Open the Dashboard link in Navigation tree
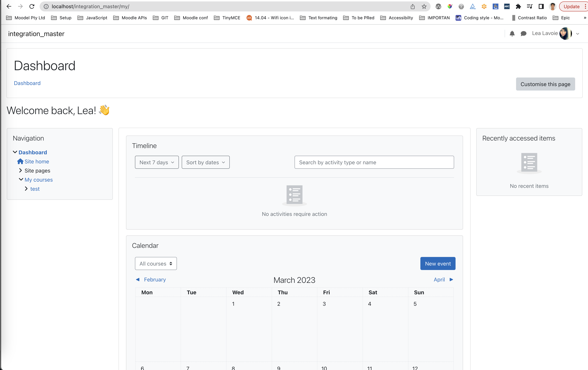The image size is (588, 370). [33, 152]
